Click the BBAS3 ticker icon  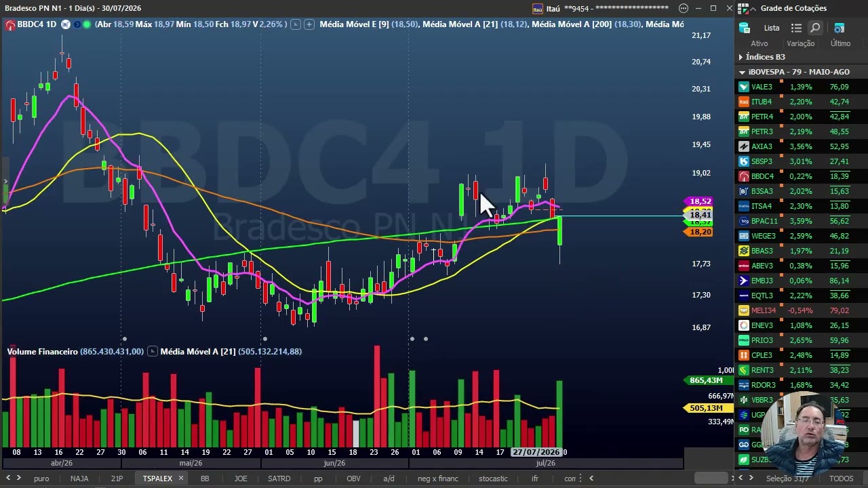(744, 251)
